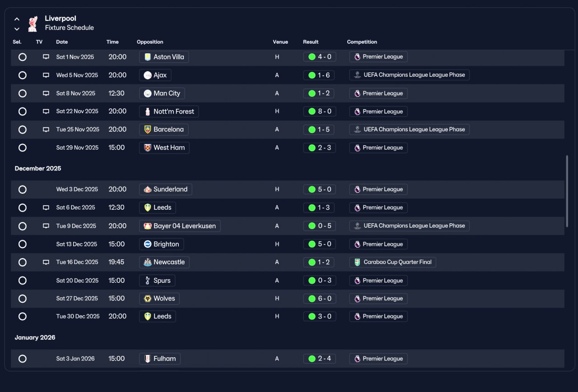Click the down chevron beside Liverpool header
Image resolution: width=578 pixels, height=392 pixels.
pyautogui.click(x=17, y=29)
